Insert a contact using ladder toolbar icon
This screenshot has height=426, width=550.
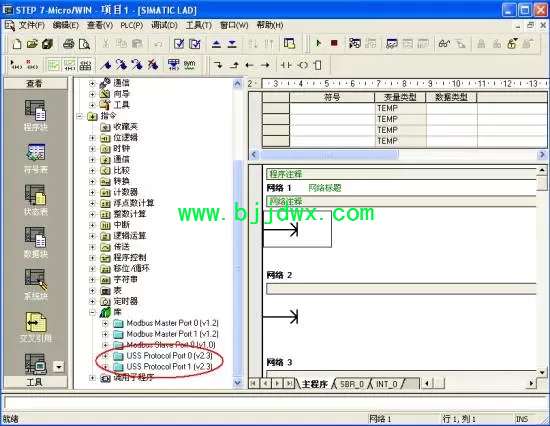coord(286,65)
